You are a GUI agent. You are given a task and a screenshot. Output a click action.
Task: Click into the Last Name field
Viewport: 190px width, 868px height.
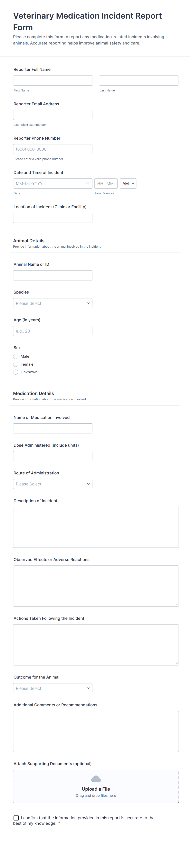[139, 80]
